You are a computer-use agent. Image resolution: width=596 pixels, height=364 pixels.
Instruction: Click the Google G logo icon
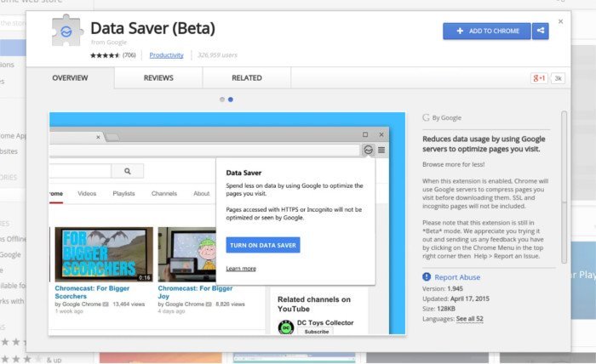[426, 117]
